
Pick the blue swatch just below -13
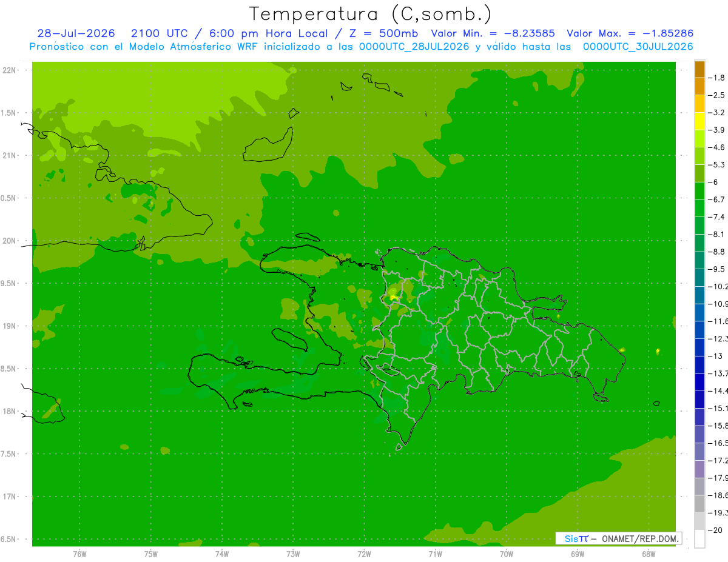tap(699, 364)
